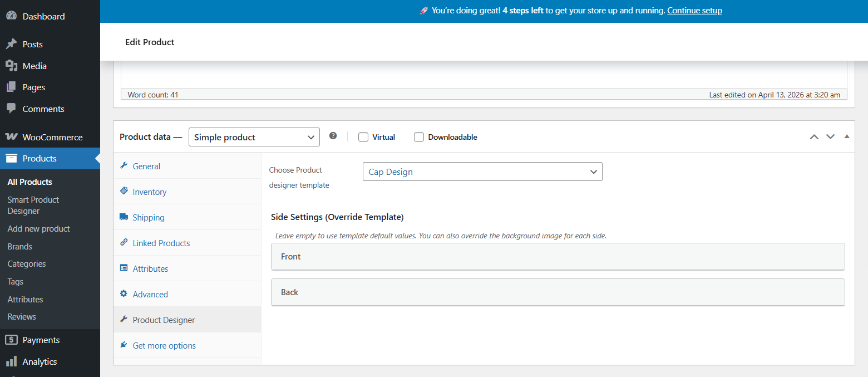Expand the Back side settings panel
Viewport: 868px width, 377px height.
tap(558, 292)
